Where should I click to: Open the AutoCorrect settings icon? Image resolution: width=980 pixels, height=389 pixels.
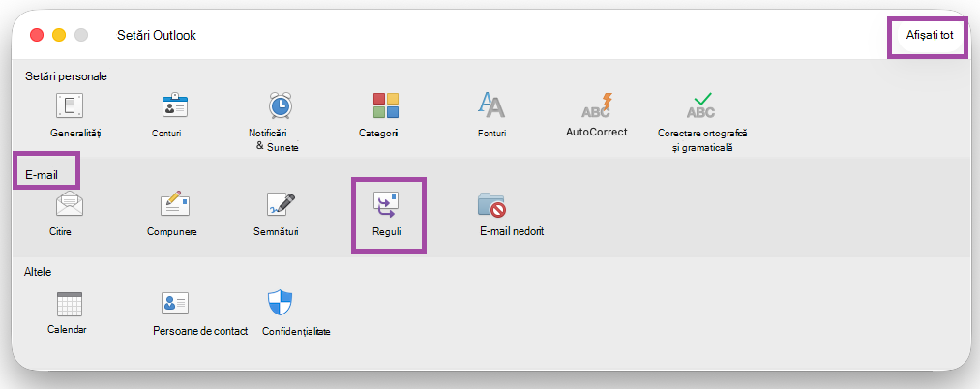597,105
